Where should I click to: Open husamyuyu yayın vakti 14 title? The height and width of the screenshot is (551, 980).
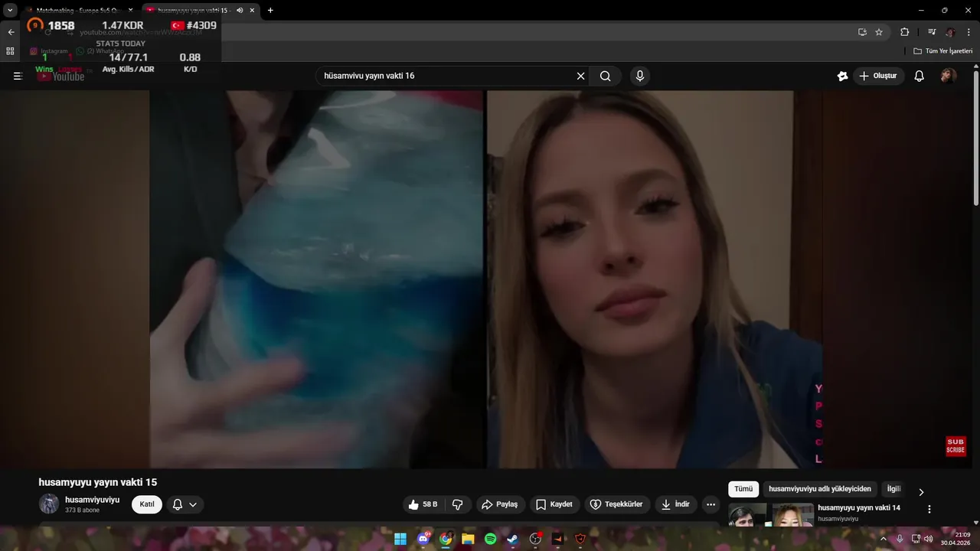click(x=858, y=507)
